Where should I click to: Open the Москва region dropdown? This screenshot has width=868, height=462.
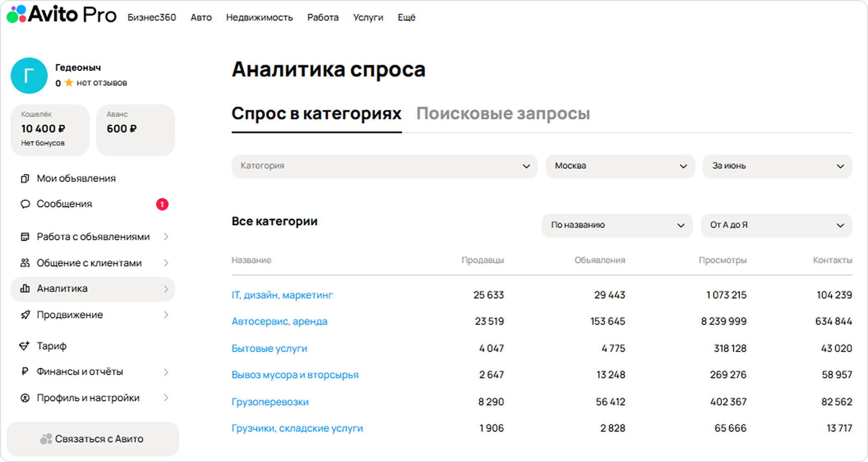click(620, 166)
